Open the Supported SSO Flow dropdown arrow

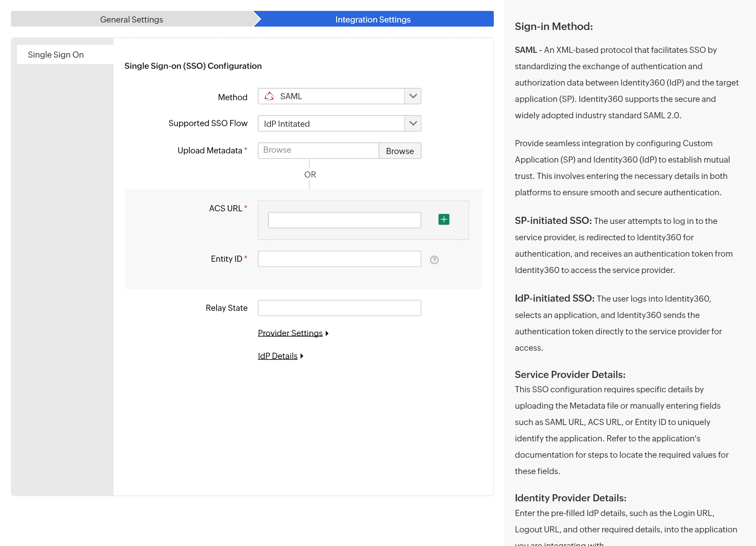pos(413,123)
